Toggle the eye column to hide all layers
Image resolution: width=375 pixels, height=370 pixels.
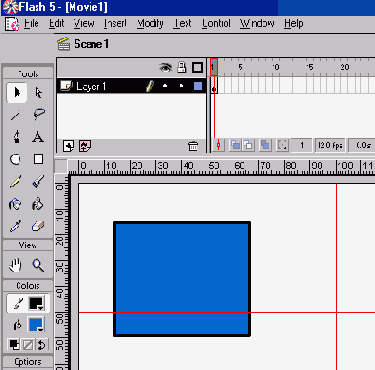point(165,68)
